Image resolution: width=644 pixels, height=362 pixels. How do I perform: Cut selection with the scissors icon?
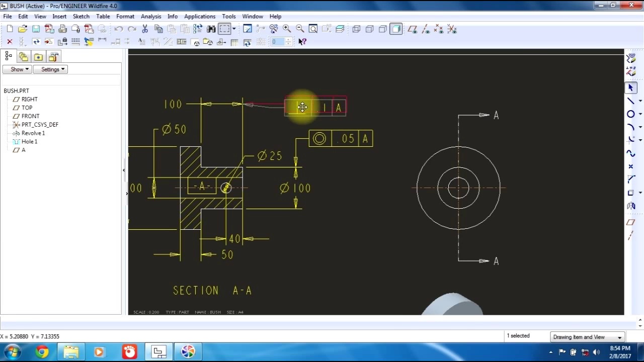pos(145,29)
